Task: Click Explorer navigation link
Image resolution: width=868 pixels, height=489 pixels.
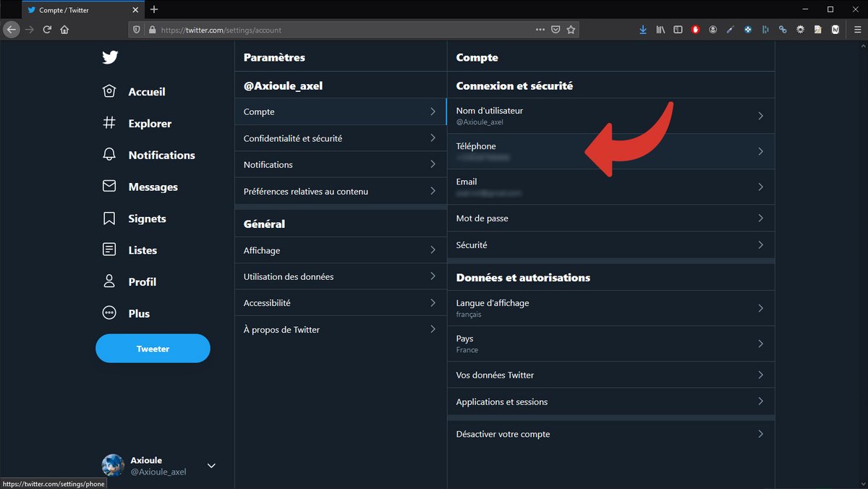Action: (x=150, y=124)
